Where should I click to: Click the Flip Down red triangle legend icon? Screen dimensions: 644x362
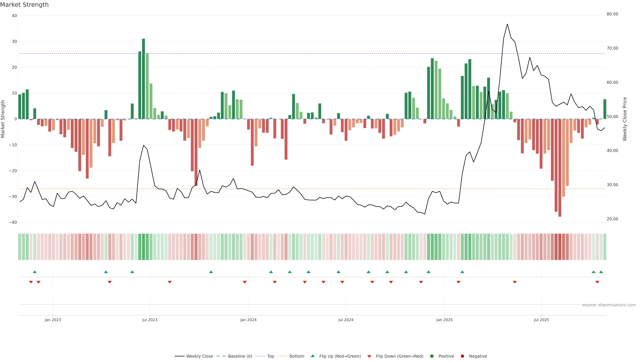[369, 356]
